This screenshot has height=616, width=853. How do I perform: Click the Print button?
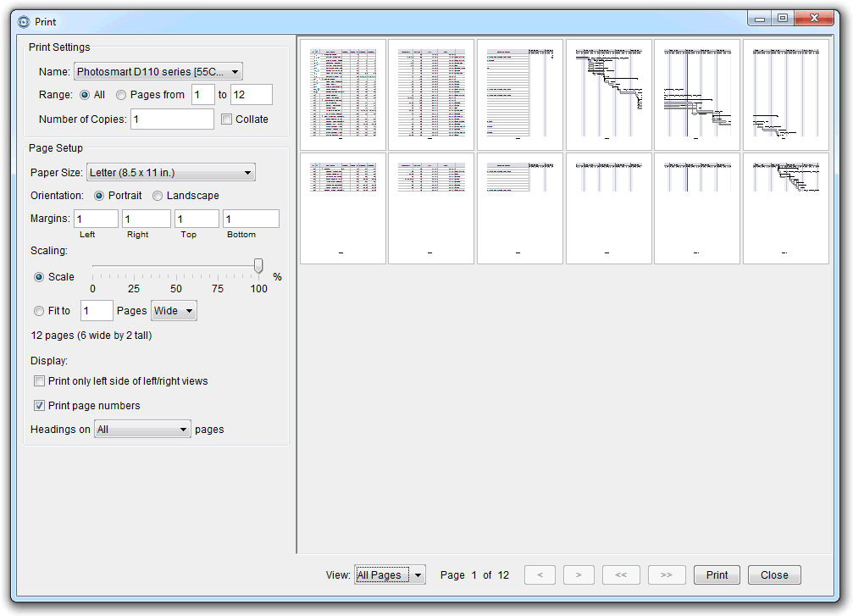pyautogui.click(x=717, y=575)
